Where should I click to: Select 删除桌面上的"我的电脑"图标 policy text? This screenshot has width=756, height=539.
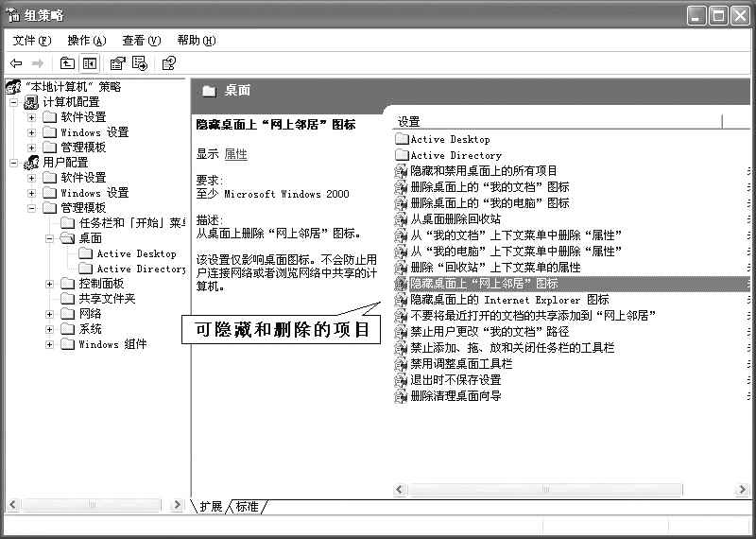(490, 203)
